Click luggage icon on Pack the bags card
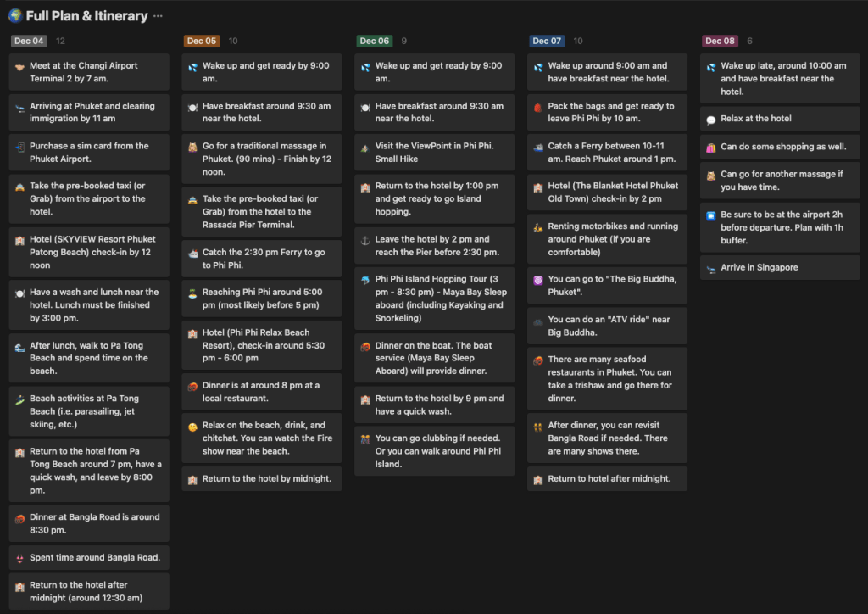868x614 pixels. pyautogui.click(x=538, y=108)
